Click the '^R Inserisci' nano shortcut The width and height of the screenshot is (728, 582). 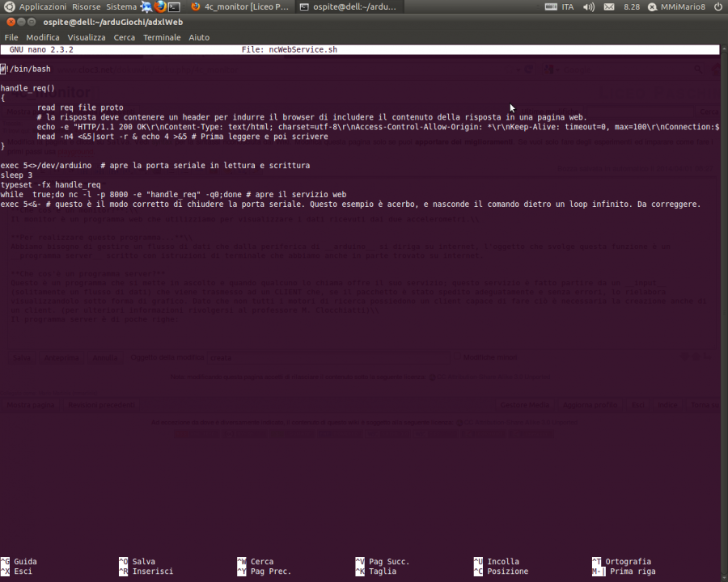[146, 571]
